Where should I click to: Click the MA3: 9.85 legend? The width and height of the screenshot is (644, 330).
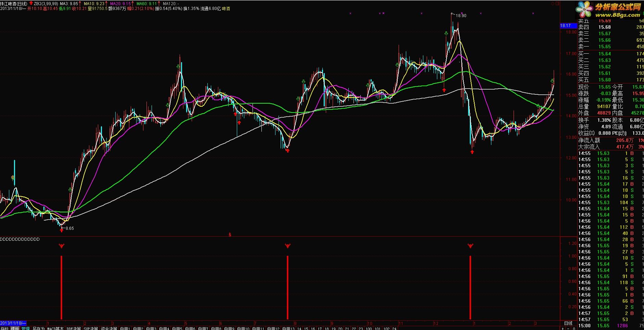click(69, 3)
